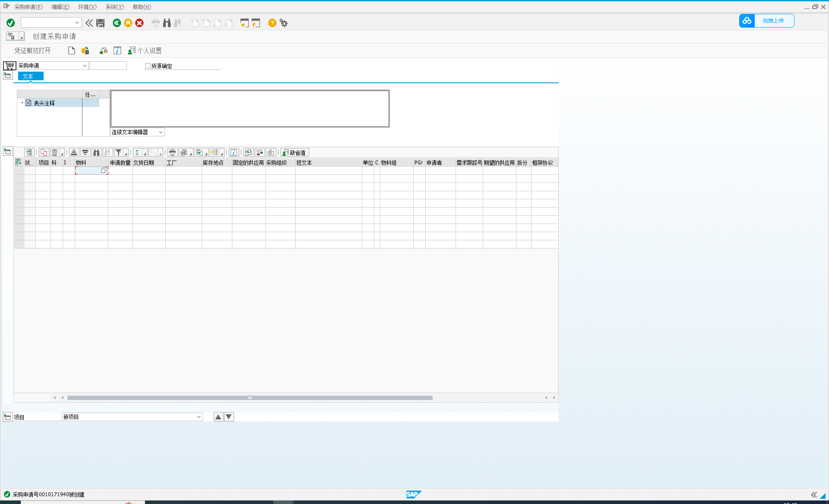
Task: Click the Save disk icon
Action: click(x=101, y=23)
